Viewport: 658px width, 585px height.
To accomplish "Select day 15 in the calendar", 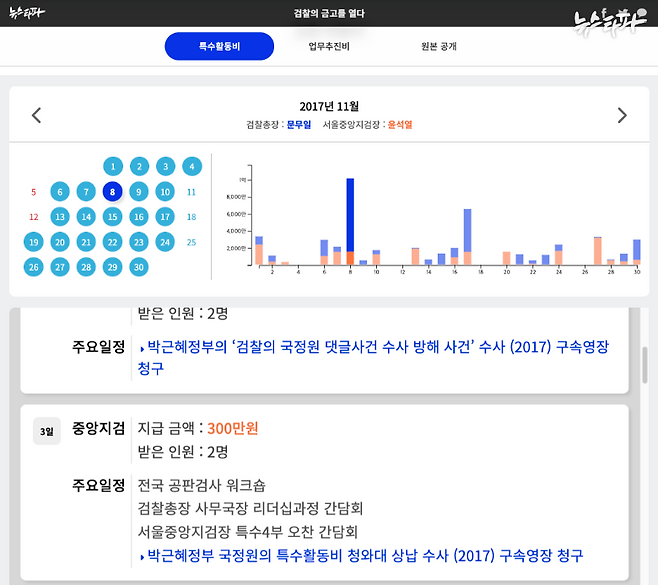I will coord(112,217).
